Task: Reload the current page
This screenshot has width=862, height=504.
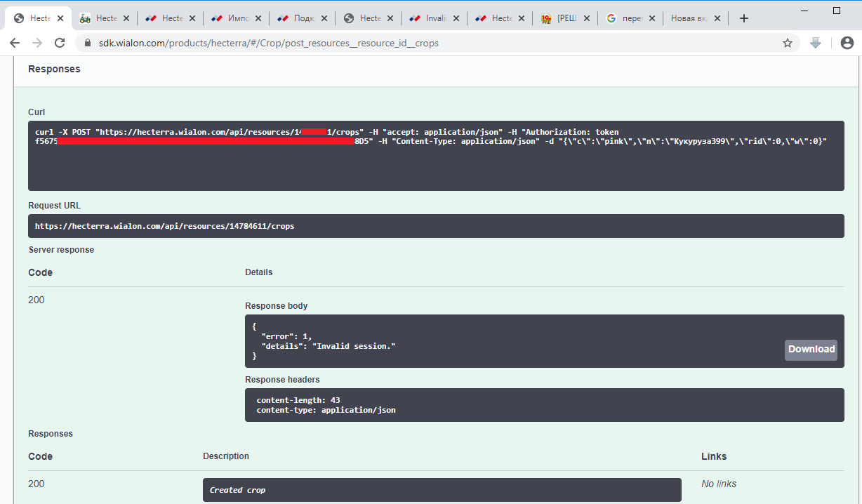Action: (60, 44)
